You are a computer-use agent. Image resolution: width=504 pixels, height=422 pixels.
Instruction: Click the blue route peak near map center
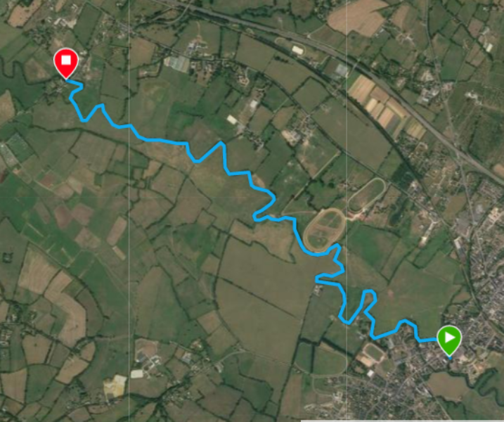[221, 143]
